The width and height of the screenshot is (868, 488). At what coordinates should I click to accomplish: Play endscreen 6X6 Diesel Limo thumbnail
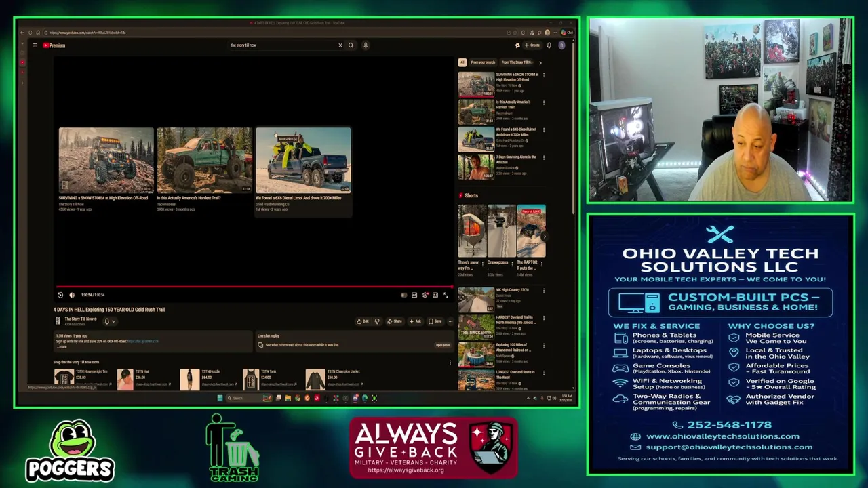point(303,160)
